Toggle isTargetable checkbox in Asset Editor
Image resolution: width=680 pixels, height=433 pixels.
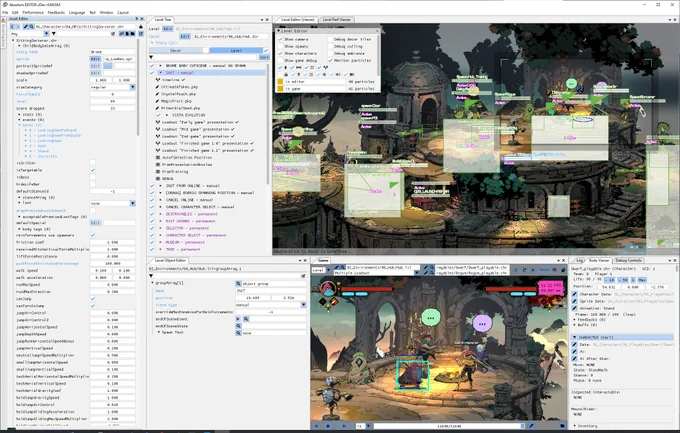[x=92, y=170]
